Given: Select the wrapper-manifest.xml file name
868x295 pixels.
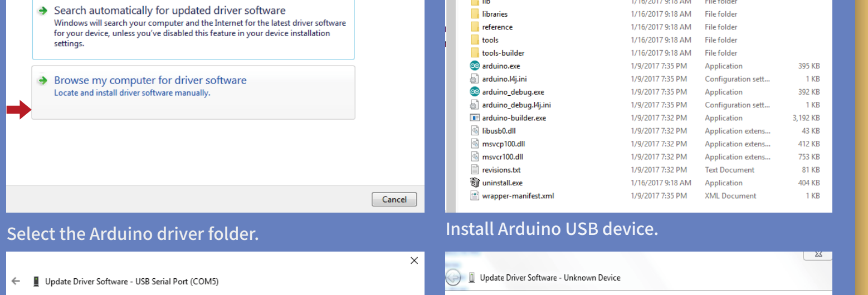Looking at the screenshot, I should tap(518, 195).
